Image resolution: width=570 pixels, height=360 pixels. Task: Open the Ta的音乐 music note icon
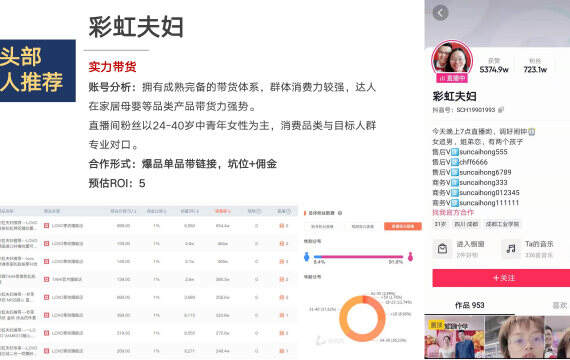[x=511, y=249]
